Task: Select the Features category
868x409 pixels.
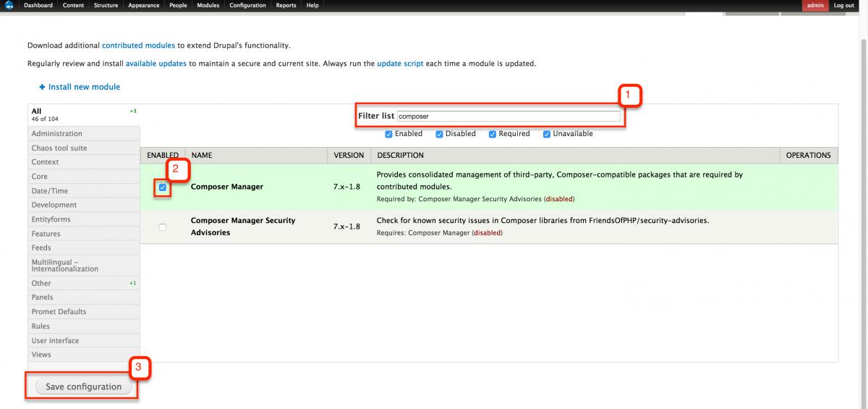Action: click(83, 234)
